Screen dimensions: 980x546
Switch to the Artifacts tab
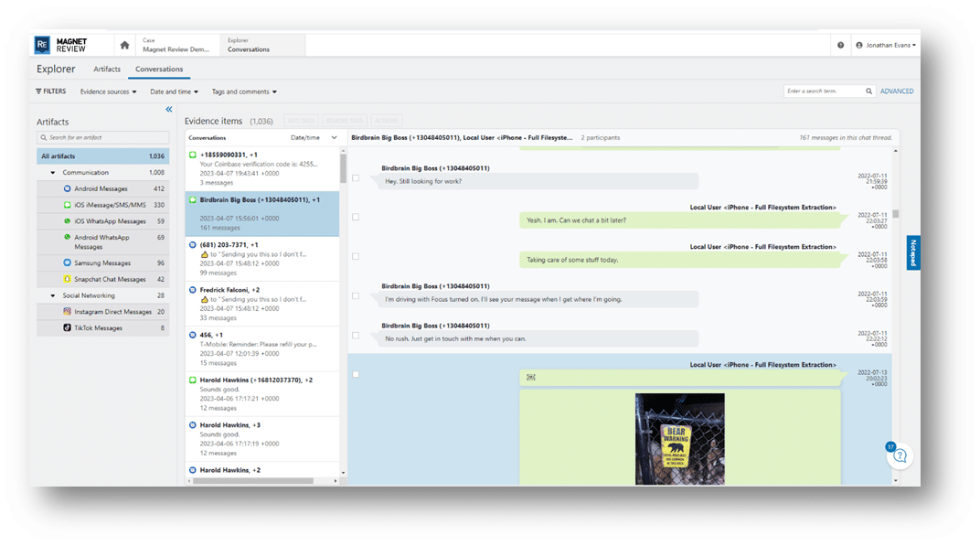pos(107,69)
